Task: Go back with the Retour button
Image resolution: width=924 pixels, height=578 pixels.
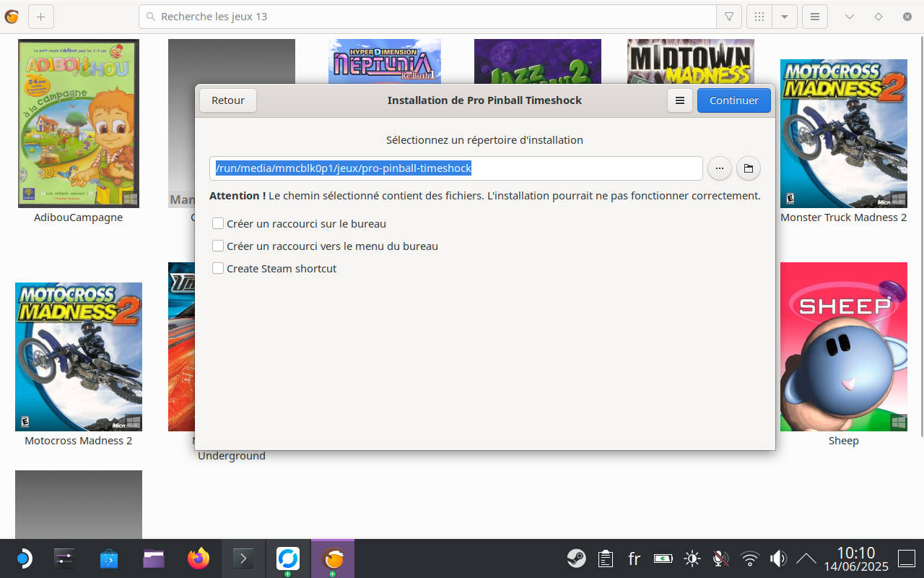Action: coord(228,100)
